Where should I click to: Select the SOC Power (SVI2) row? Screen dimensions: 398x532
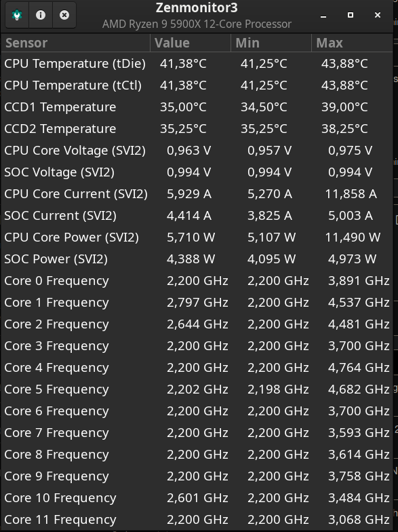coord(197,259)
